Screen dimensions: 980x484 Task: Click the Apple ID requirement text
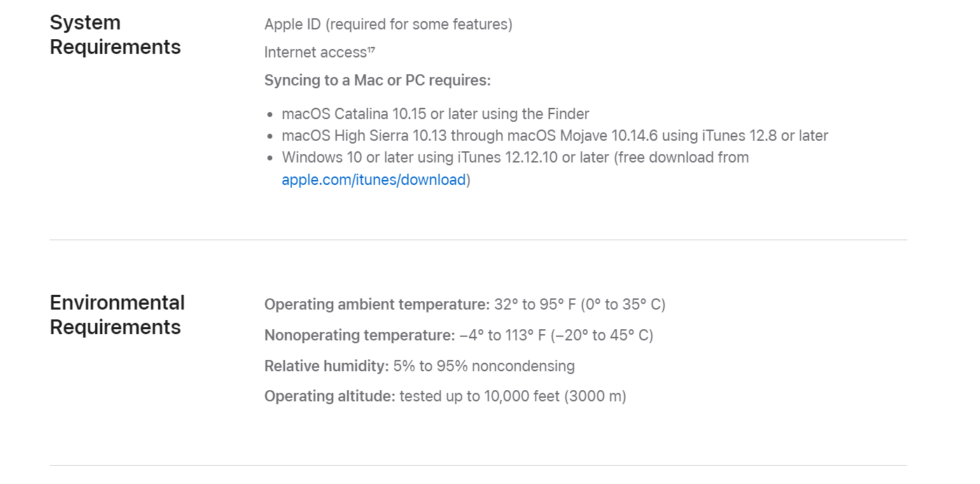point(388,25)
